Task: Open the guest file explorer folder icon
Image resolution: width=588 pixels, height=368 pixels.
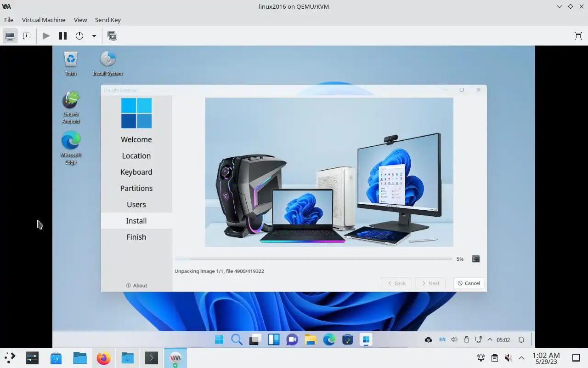Action: pos(311,340)
